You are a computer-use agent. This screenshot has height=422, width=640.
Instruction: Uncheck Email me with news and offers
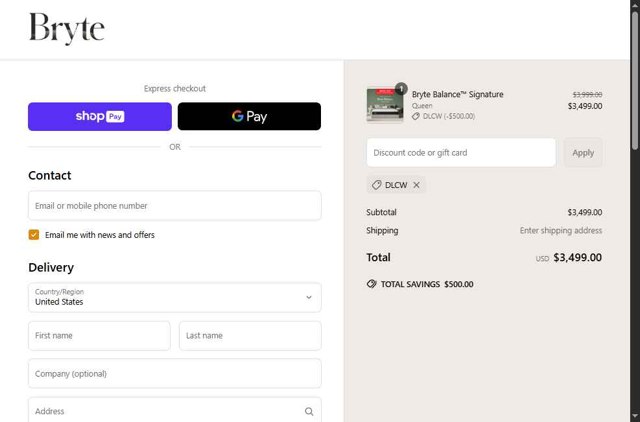34,235
